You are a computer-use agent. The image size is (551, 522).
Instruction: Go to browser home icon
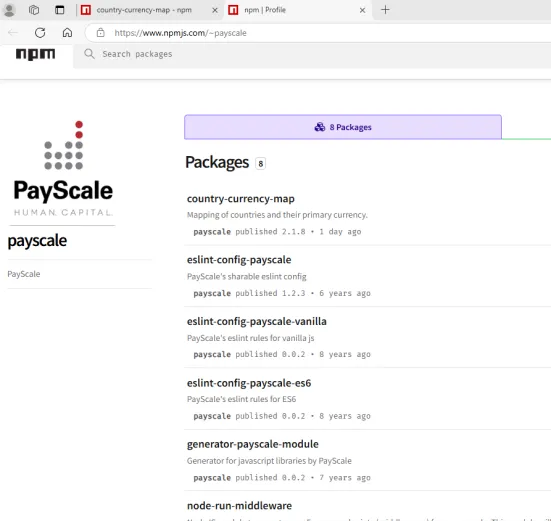67,33
